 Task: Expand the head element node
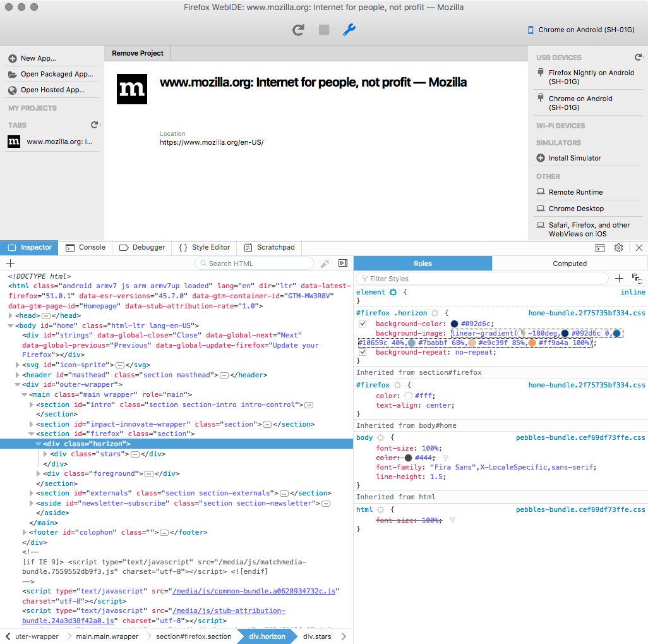tap(10, 315)
